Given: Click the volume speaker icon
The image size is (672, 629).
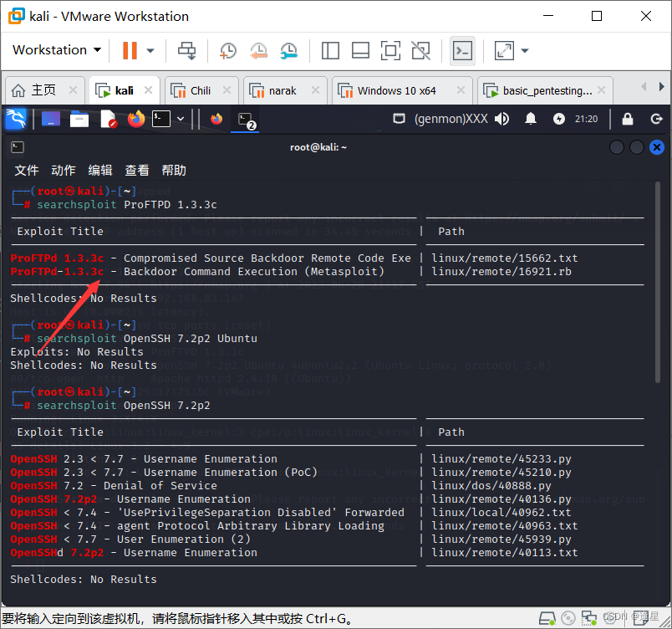Looking at the screenshot, I should click(x=501, y=119).
